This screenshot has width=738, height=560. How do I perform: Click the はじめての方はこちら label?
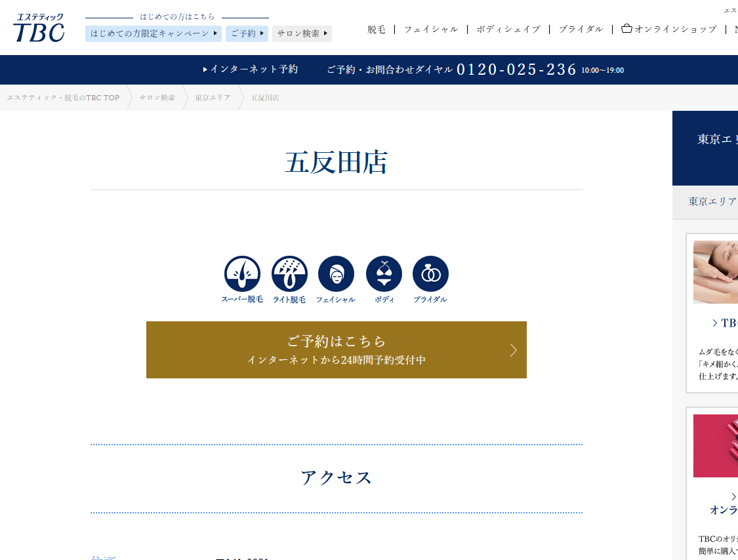177,17
